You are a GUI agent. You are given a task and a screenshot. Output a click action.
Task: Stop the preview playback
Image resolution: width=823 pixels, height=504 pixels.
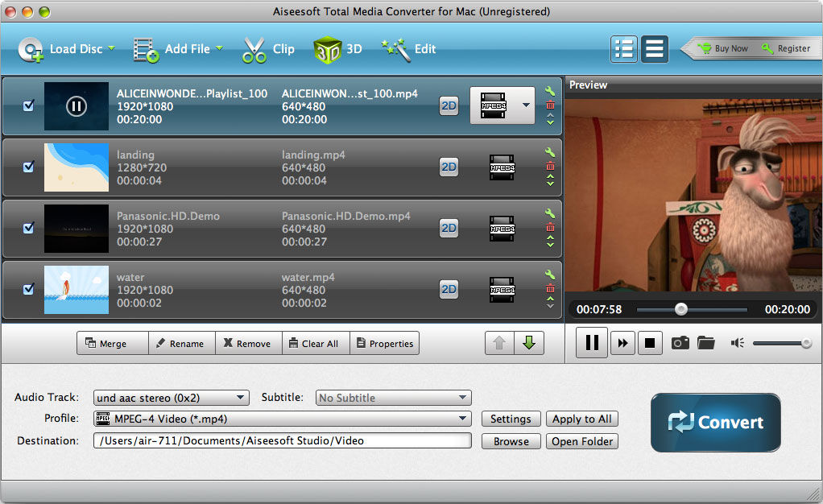[x=649, y=343]
